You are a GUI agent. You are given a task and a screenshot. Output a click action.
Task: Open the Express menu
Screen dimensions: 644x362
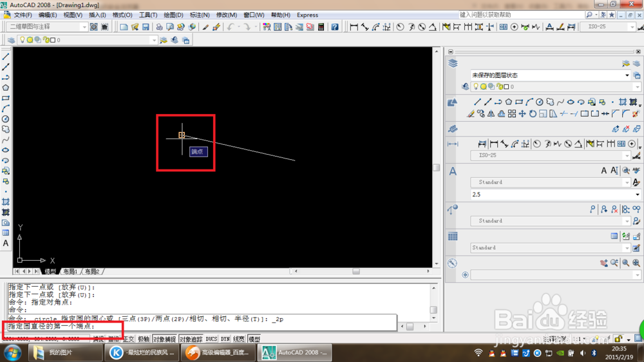click(x=308, y=15)
